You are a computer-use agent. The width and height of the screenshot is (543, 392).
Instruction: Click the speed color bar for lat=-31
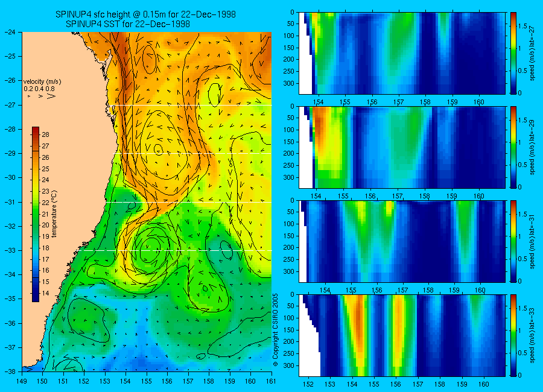pos(513,241)
